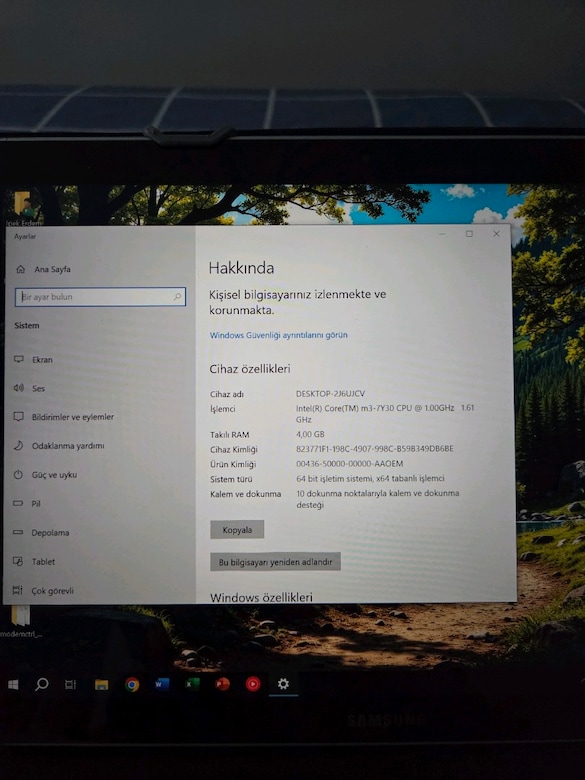Open Pil settings page
This screenshot has height=780, width=585.
[36, 503]
